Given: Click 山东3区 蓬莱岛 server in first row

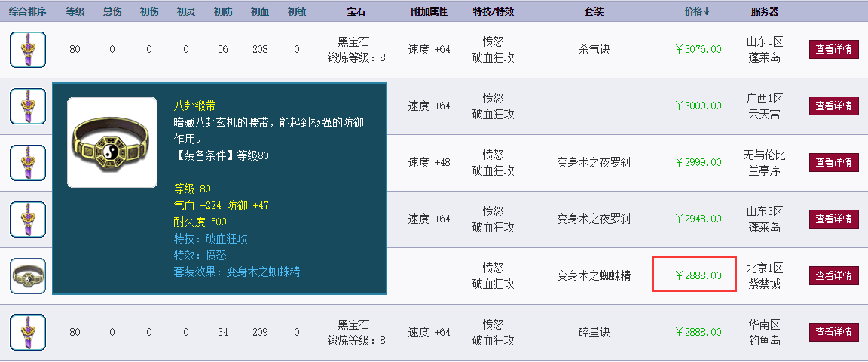Looking at the screenshot, I should point(765,49).
